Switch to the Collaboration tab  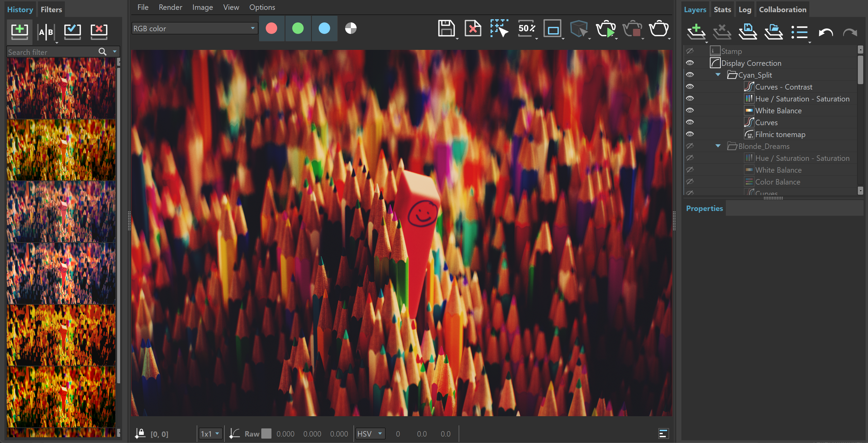pyautogui.click(x=782, y=9)
